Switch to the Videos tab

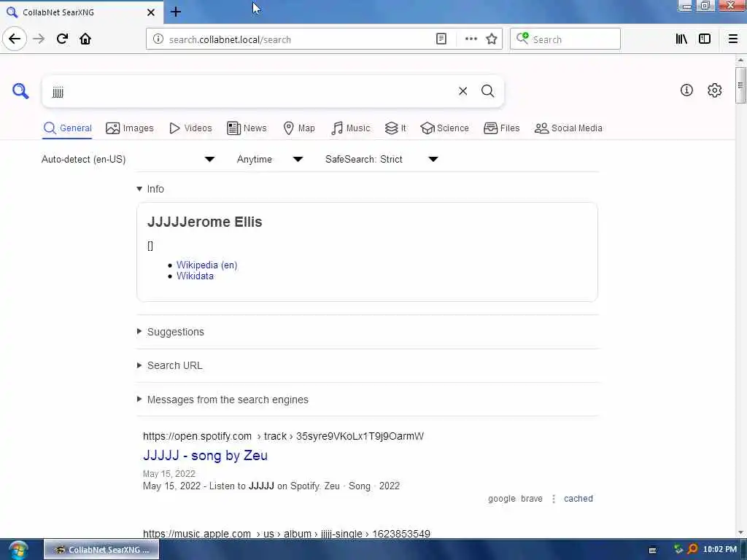[190, 128]
